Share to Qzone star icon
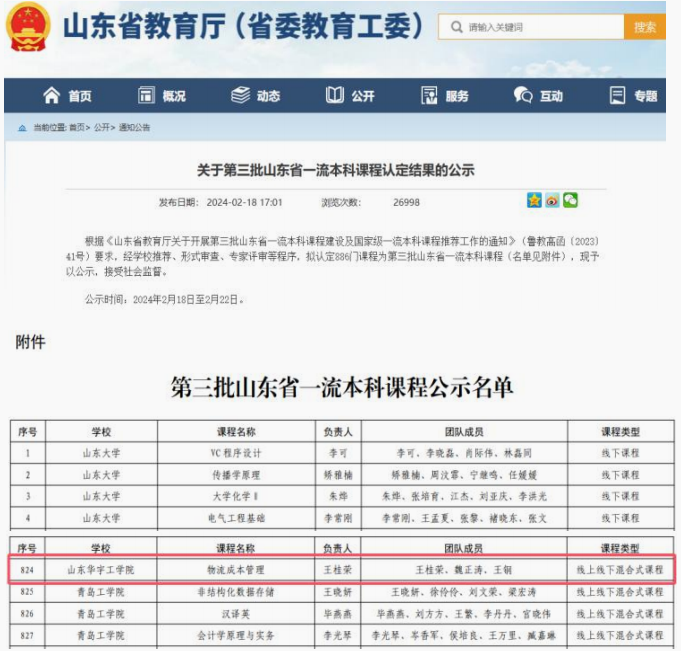681x651 pixels. pyautogui.click(x=534, y=200)
